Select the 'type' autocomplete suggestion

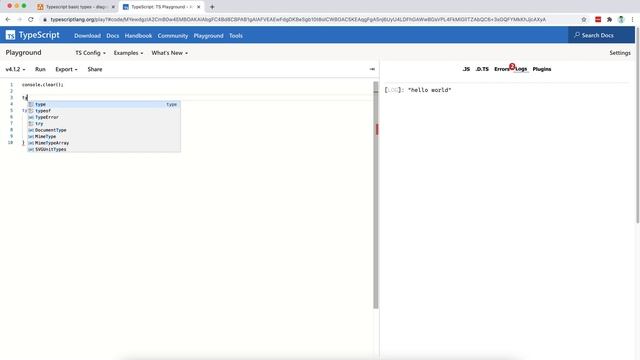(x=104, y=104)
